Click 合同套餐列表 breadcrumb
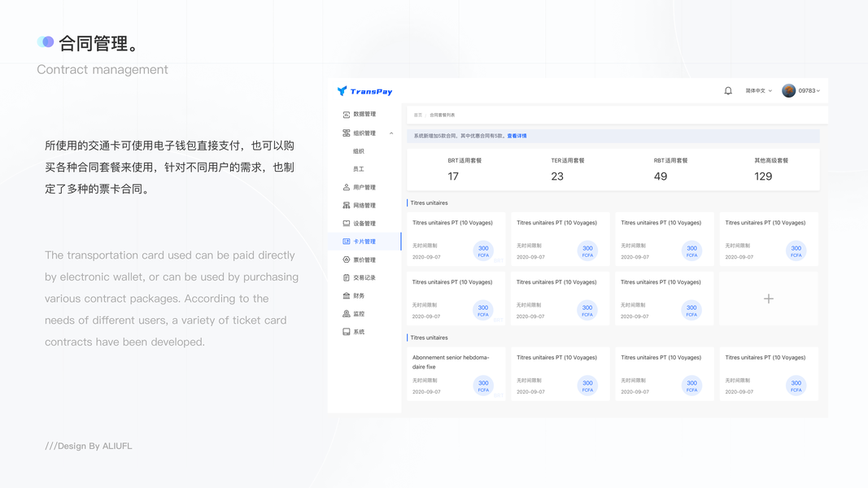 coord(443,115)
